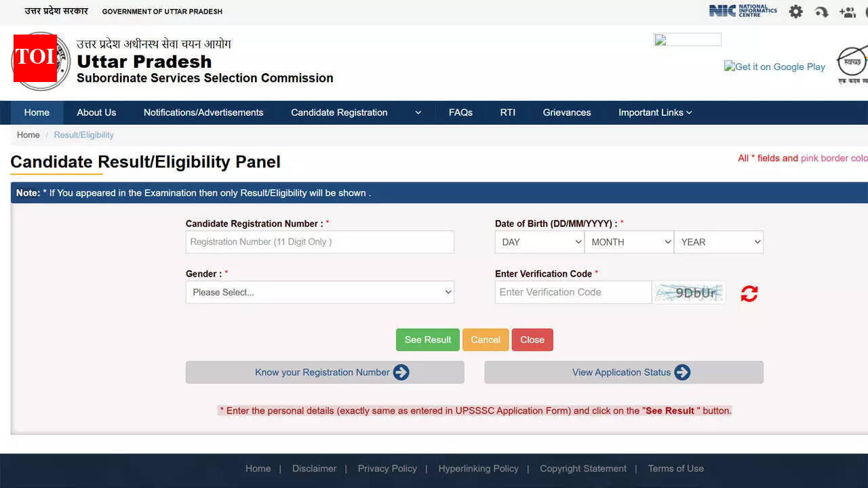
Task: Click the screen reader/contrast icon near the gear
Action: (821, 12)
